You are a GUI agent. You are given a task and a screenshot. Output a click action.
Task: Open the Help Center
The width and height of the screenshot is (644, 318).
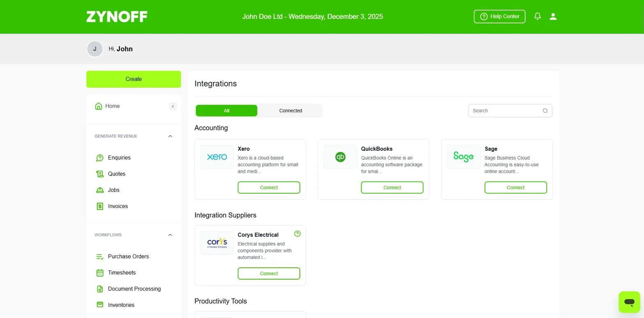[x=499, y=16]
